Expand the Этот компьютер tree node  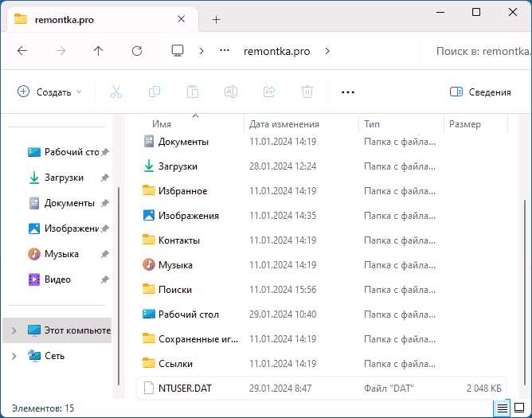(x=14, y=330)
